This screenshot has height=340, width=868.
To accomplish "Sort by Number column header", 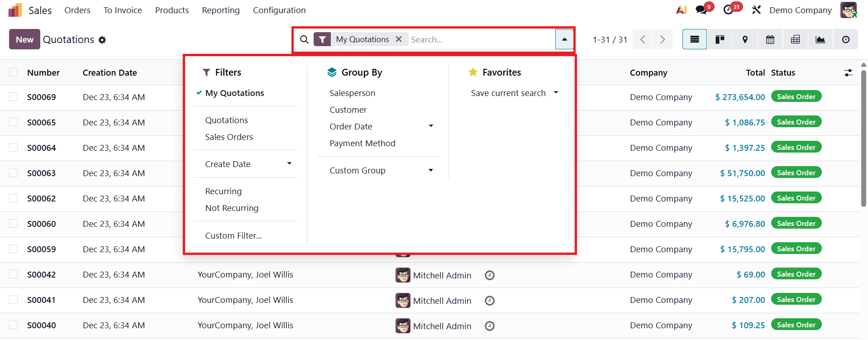I will click(x=43, y=72).
